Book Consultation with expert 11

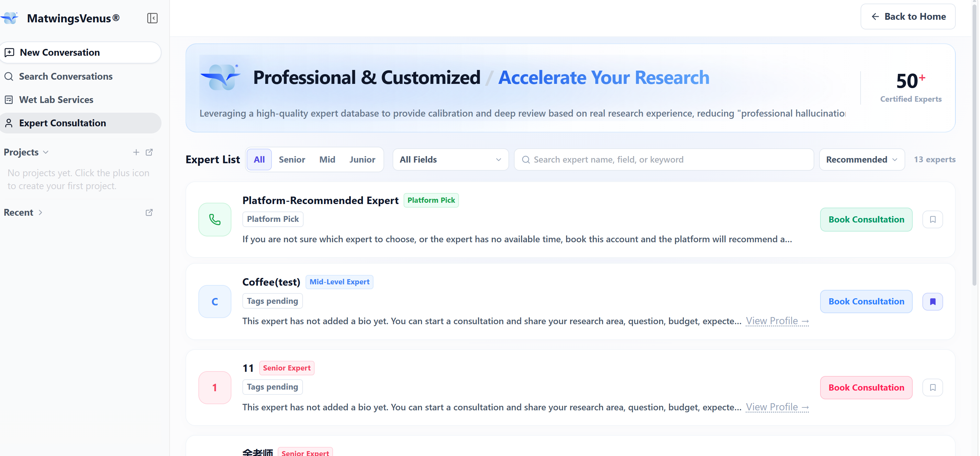pyautogui.click(x=866, y=387)
